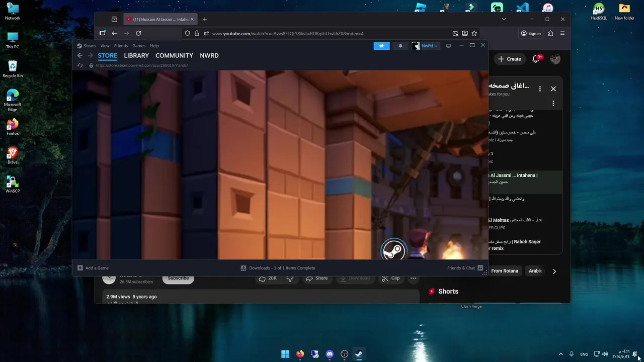Close the YouTube playlist panel
This screenshot has width=644, height=362.
(x=553, y=89)
